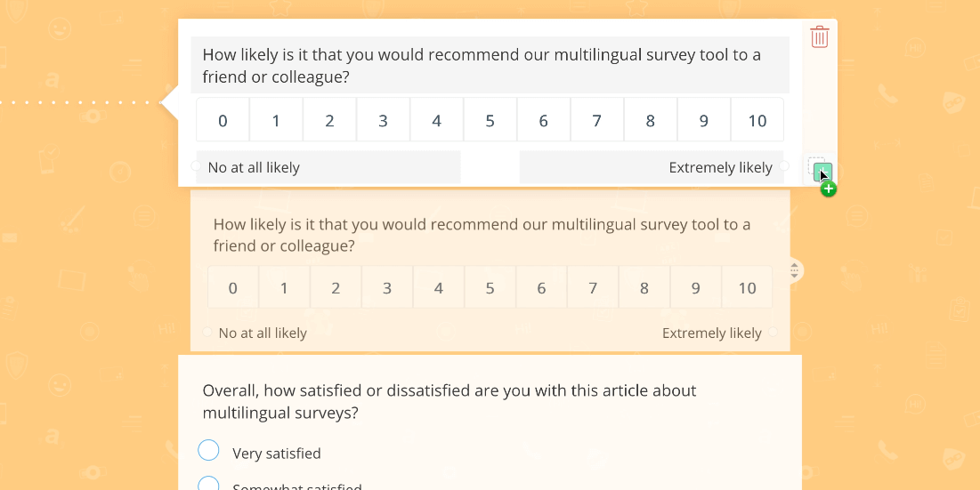The width and height of the screenshot is (980, 490).
Task: Click small circle left of 'No at all likely'
Action: [x=196, y=166]
